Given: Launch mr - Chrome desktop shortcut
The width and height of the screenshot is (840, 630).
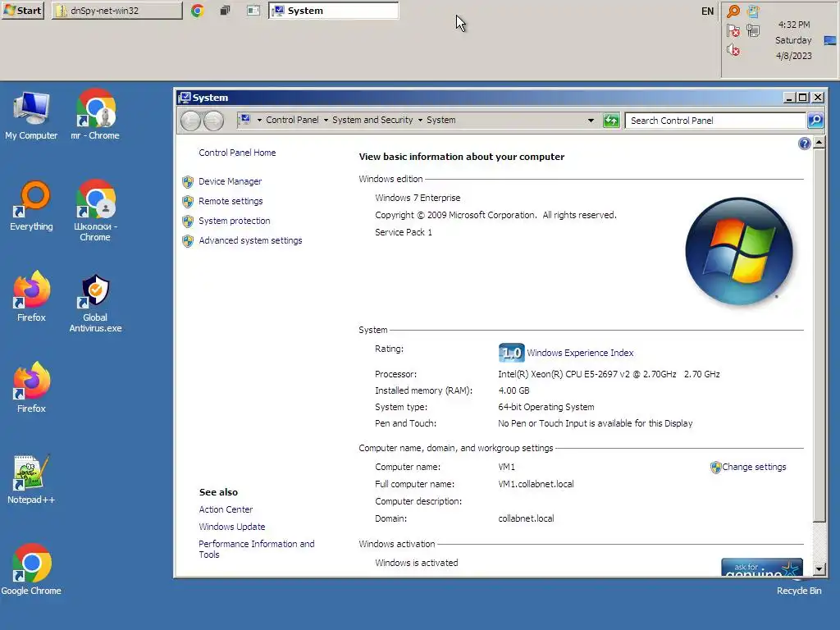Looking at the screenshot, I should pyautogui.click(x=95, y=116).
